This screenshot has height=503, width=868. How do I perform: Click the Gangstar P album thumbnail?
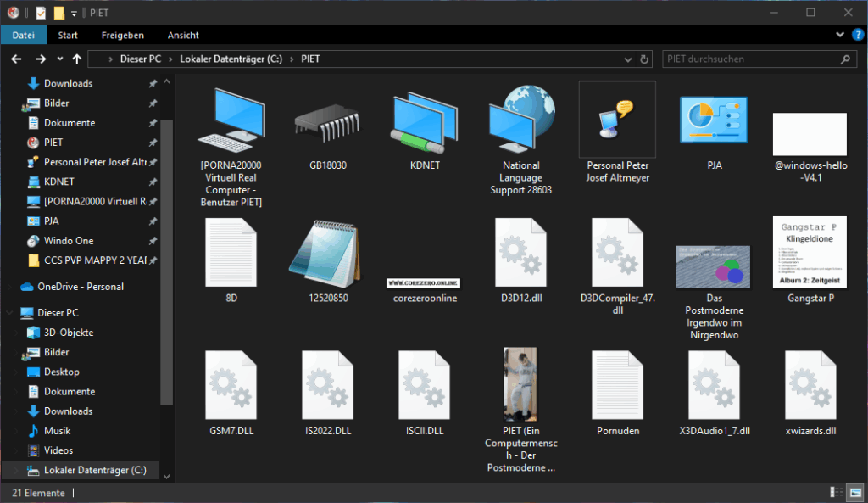(x=810, y=253)
